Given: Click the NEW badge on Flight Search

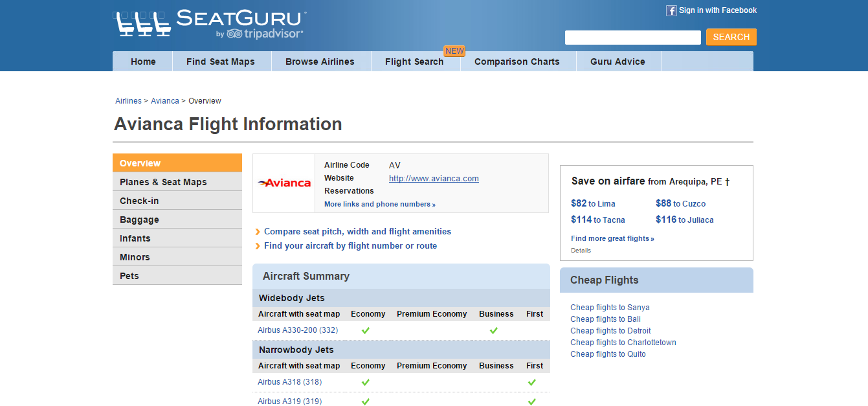Looking at the screenshot, I should [x=454, y=51].
